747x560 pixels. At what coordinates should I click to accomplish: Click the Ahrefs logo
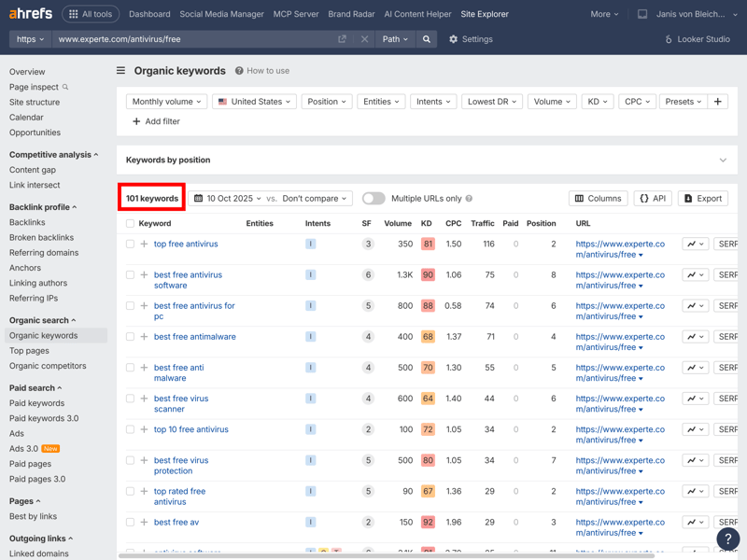point(31,14)
